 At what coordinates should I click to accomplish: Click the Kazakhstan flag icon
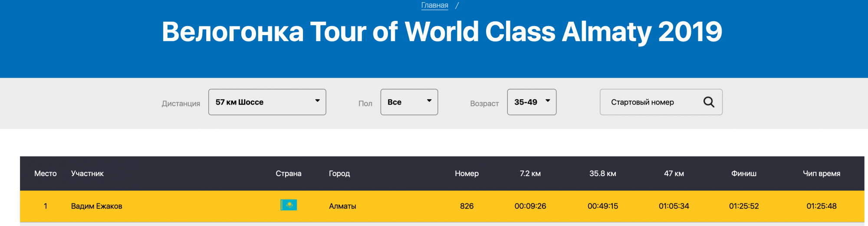[x=289, y=205]
